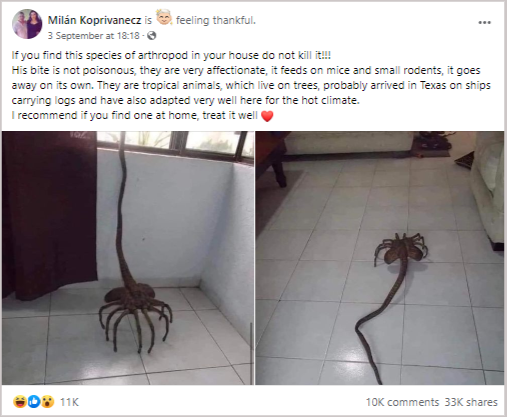This screenshot has width=507, height=417.
Task: Open left photo of creature by wall
Action: (x=128, y=258)
